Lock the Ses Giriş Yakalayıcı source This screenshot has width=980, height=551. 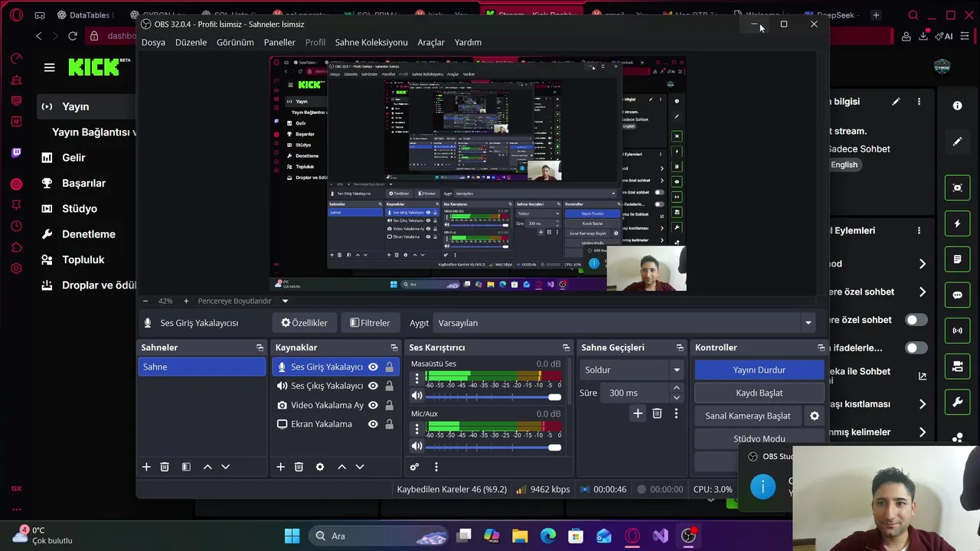(389, 367)
